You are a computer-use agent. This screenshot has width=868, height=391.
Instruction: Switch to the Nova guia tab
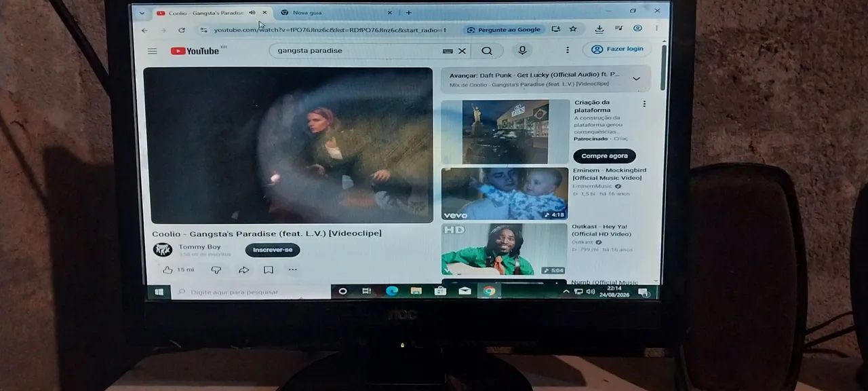pos(307,12)
